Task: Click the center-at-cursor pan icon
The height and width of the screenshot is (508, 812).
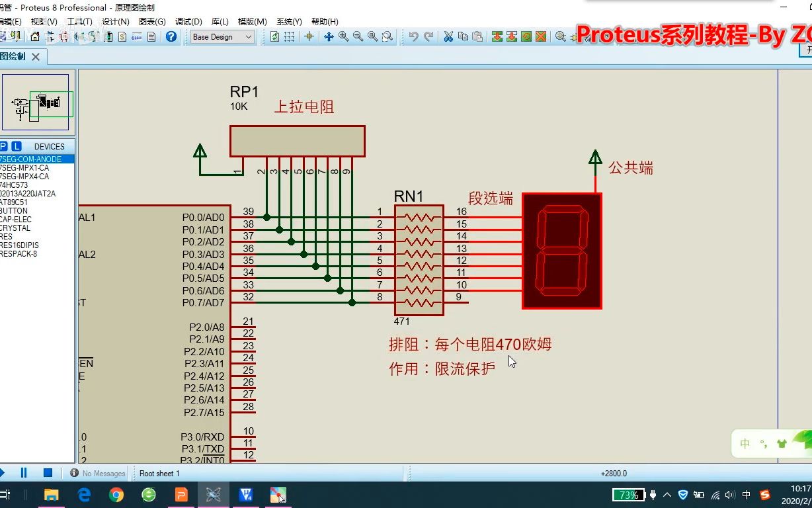Action: [x=329, y=37]
